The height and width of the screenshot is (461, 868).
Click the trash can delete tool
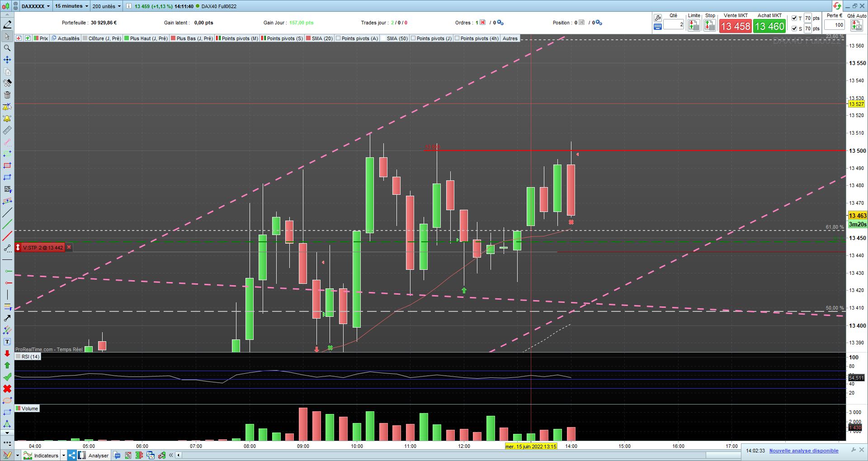point(7,95)
